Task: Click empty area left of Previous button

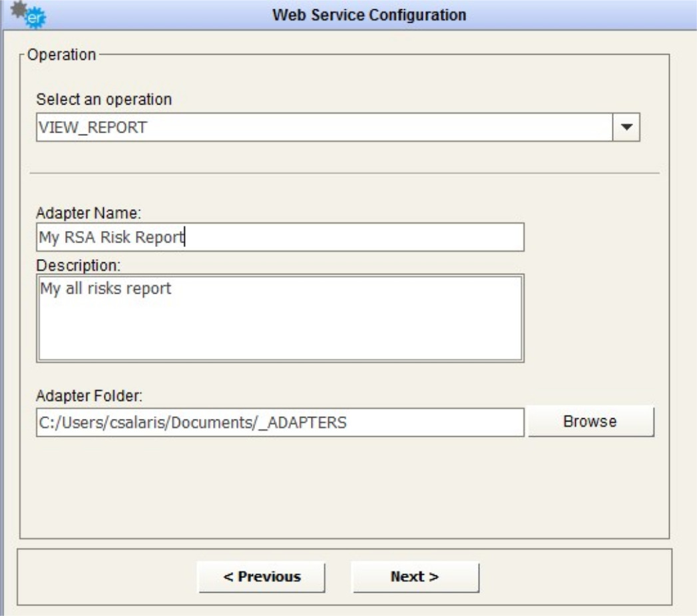Action: pyautogui.click(x=107, y=577)
